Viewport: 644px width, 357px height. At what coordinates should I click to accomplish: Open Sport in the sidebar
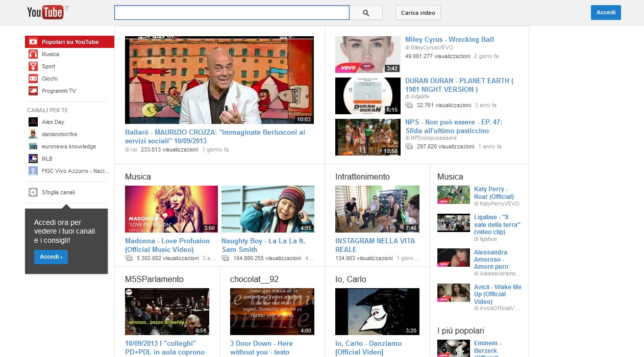tap(48, 66)
